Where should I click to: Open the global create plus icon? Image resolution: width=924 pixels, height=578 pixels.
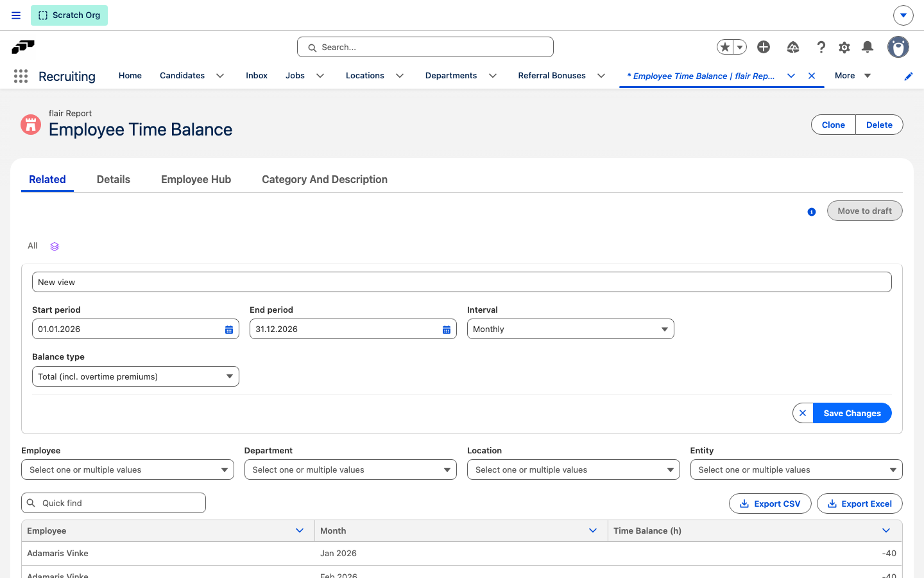coord(764,47)
